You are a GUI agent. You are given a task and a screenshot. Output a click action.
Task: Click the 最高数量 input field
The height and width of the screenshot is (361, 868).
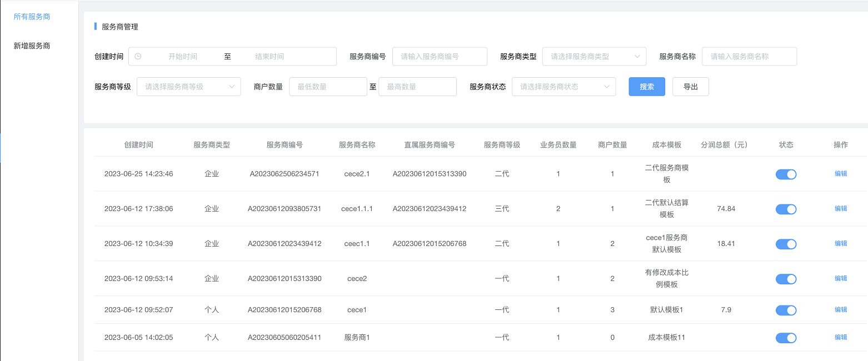pyautogui.click(x=417, y=87)
